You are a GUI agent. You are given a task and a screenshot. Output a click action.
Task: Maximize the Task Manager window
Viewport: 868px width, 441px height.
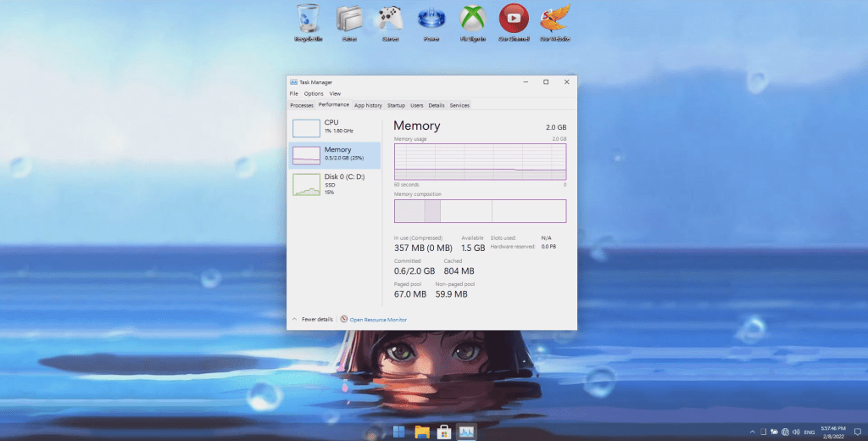[x=546, y=82]
